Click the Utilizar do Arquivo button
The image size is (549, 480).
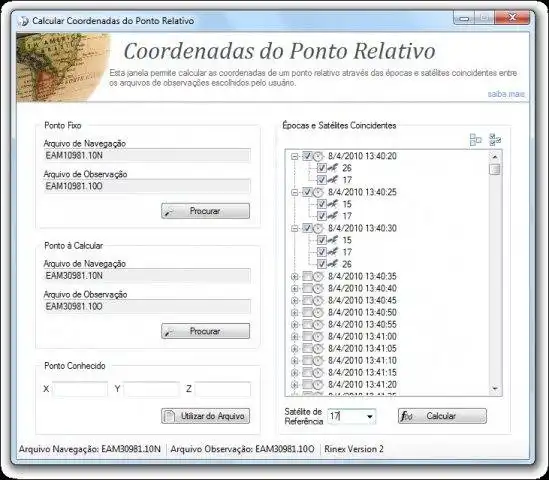point(206,416)
